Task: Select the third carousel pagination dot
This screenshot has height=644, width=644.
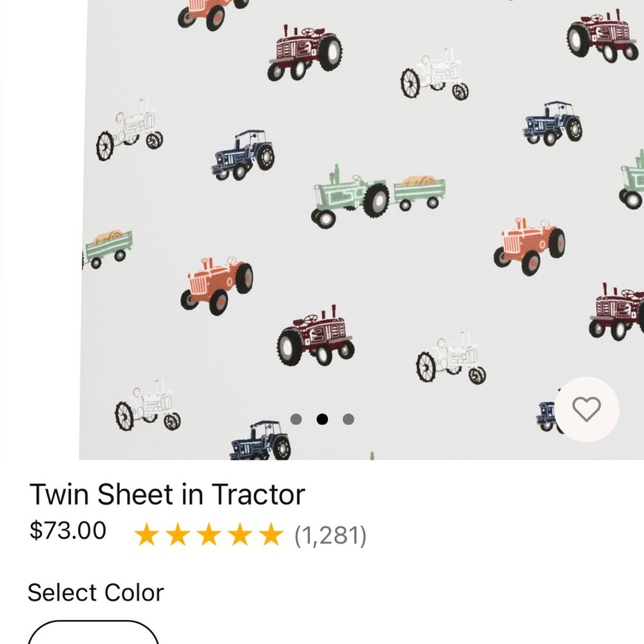Action: pos(347,419)
